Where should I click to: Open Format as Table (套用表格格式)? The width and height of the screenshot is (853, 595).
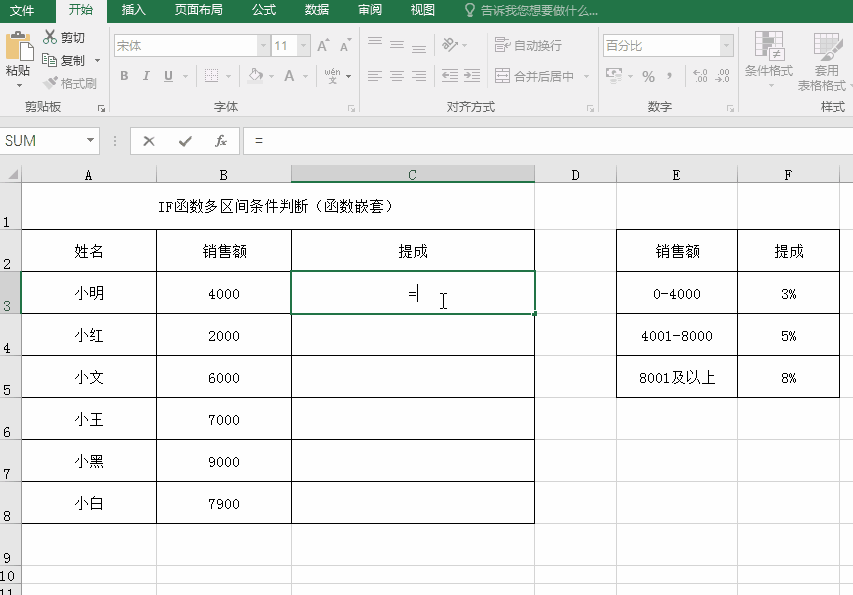824,61
